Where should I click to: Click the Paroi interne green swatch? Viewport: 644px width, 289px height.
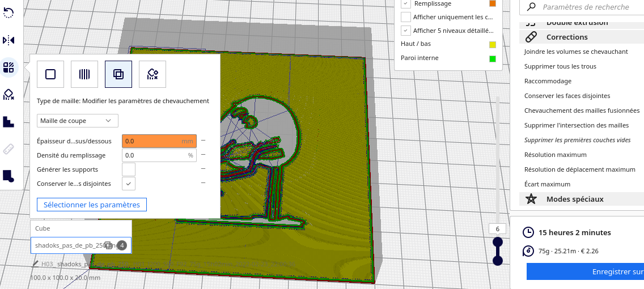[493, 59]
